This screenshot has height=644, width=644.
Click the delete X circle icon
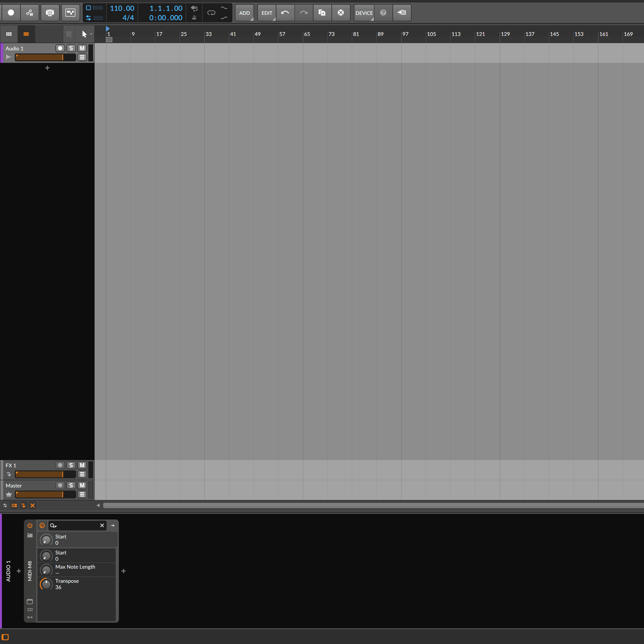[341, 13]
